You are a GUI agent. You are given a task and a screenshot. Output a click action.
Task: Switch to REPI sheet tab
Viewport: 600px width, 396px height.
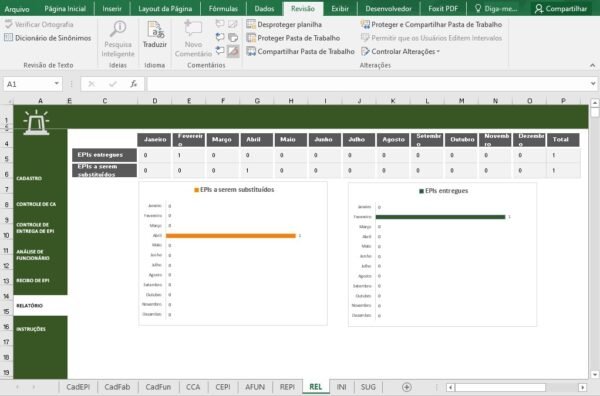[287, 387]
